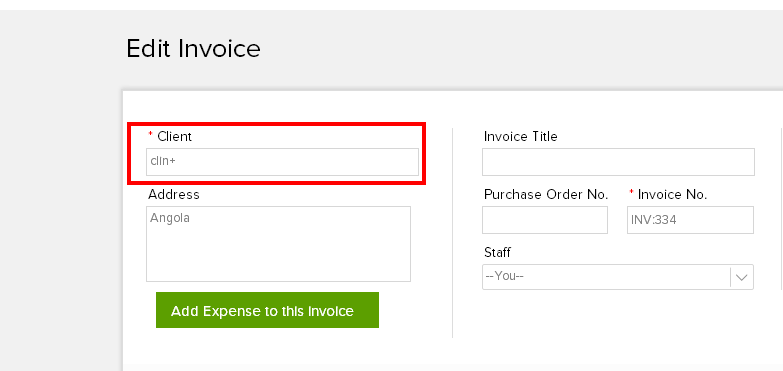Expand Staff list via chevron arrow
This screenshot has width=783, height=371.
pos(742,277)
